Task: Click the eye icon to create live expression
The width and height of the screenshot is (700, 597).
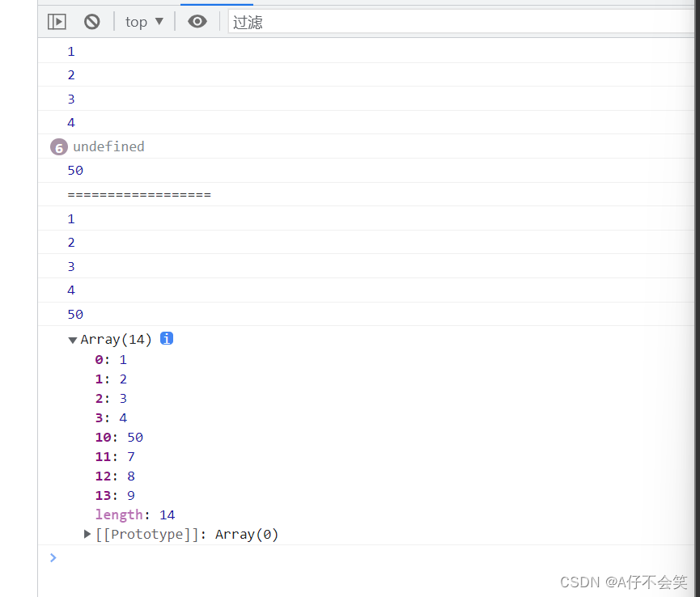Action: point(197,21)
